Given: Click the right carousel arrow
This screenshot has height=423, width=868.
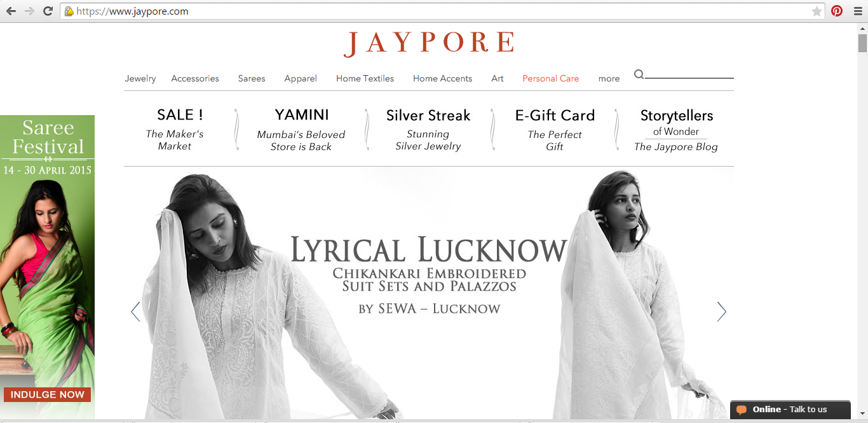Looking at the screenshot, I should [722, 312].
